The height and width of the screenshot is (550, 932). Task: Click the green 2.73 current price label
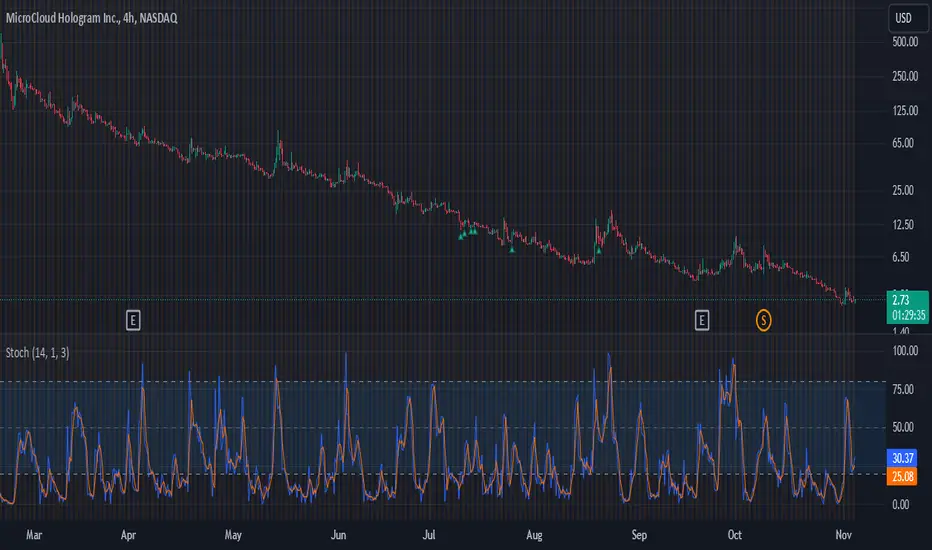pyautogui.click(x=908, y=307)
